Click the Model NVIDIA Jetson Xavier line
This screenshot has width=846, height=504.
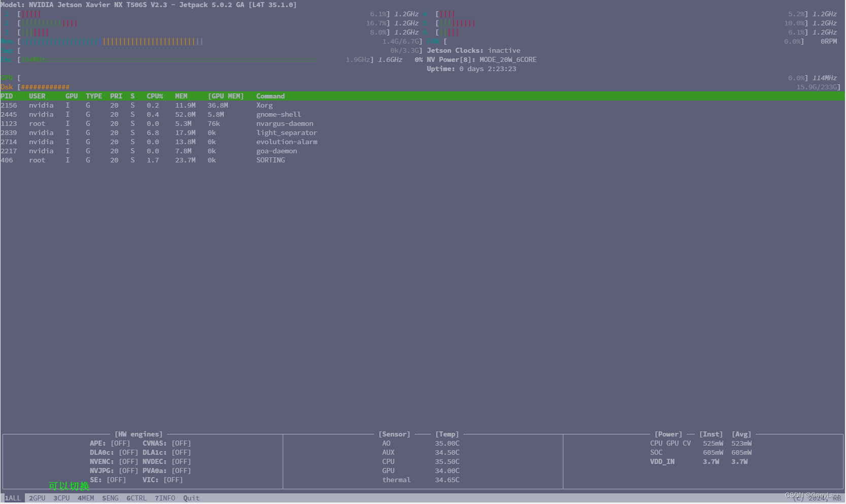149,5
